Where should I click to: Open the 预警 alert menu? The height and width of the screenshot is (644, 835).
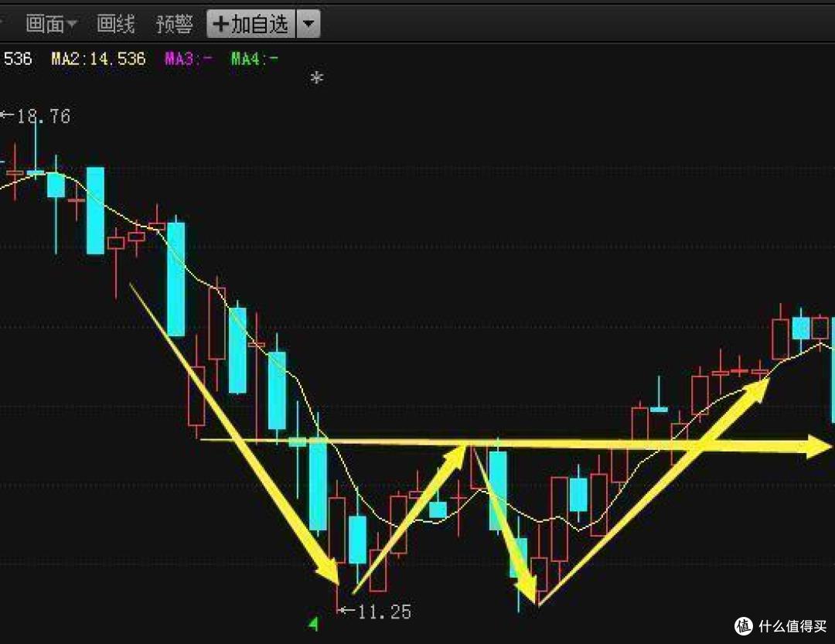(x=174, y=24)
